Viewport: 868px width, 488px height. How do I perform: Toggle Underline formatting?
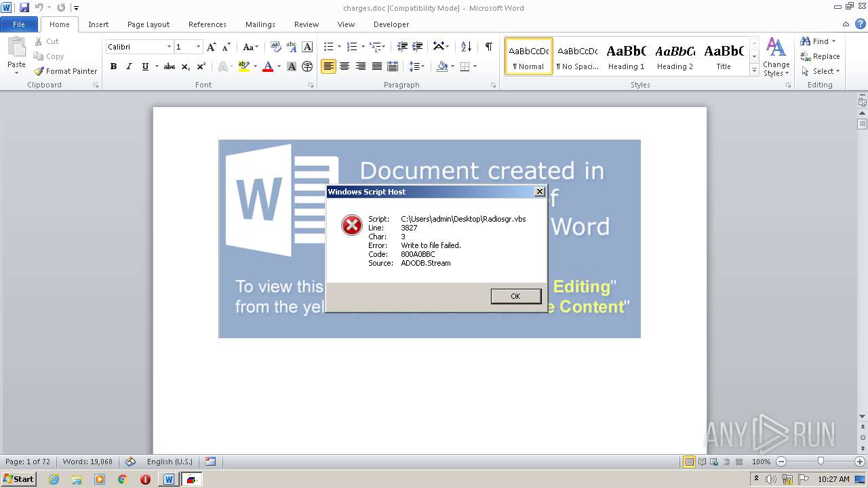coord(145,66)
